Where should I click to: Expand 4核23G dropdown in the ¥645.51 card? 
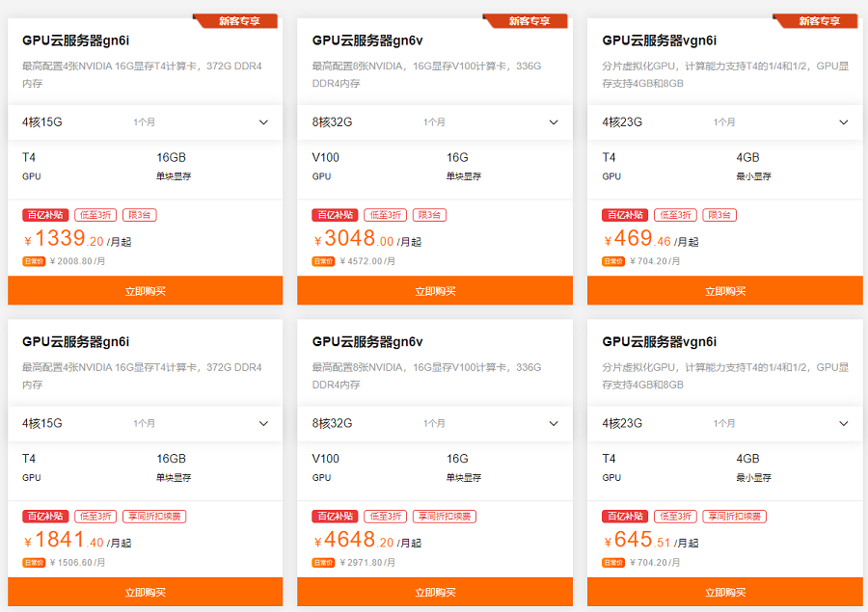pos(725,423)
